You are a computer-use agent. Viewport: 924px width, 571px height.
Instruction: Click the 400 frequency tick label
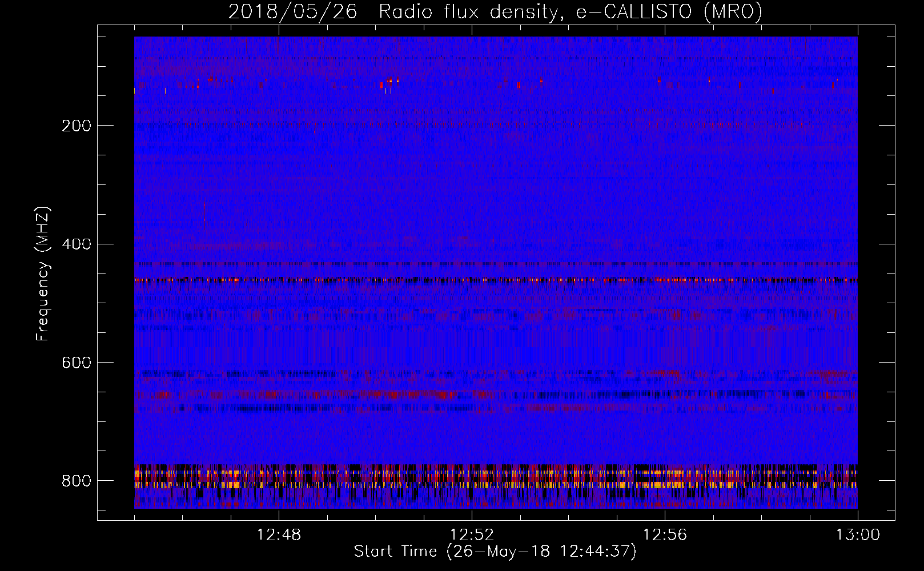(x=77, y=244)
